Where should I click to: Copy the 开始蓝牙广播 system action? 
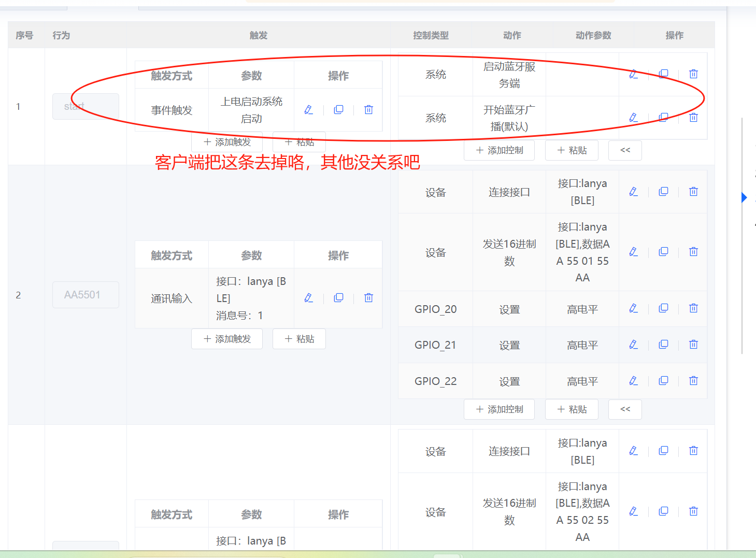pos(663,117)
